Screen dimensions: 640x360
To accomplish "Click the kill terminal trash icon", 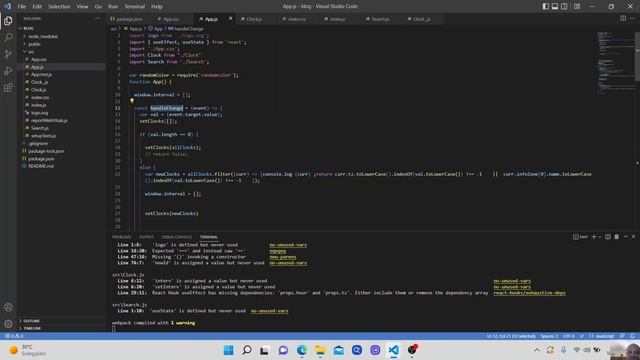I will click(616, 237).
